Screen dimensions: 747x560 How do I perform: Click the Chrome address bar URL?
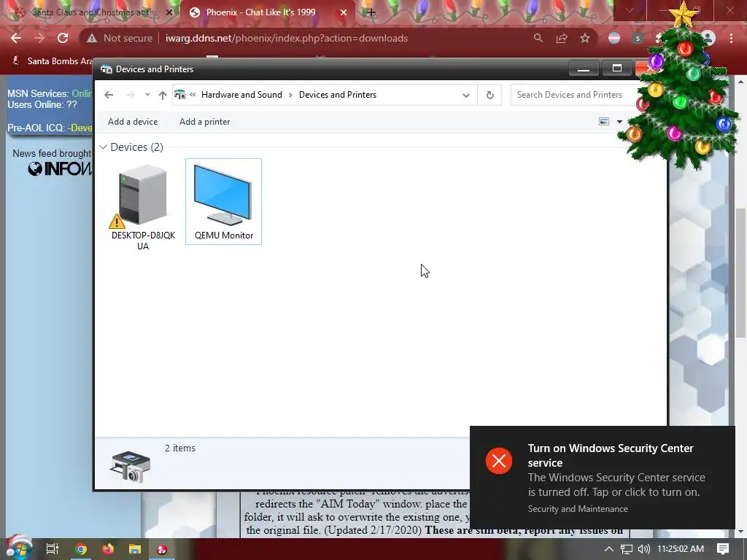coord(287,38)
